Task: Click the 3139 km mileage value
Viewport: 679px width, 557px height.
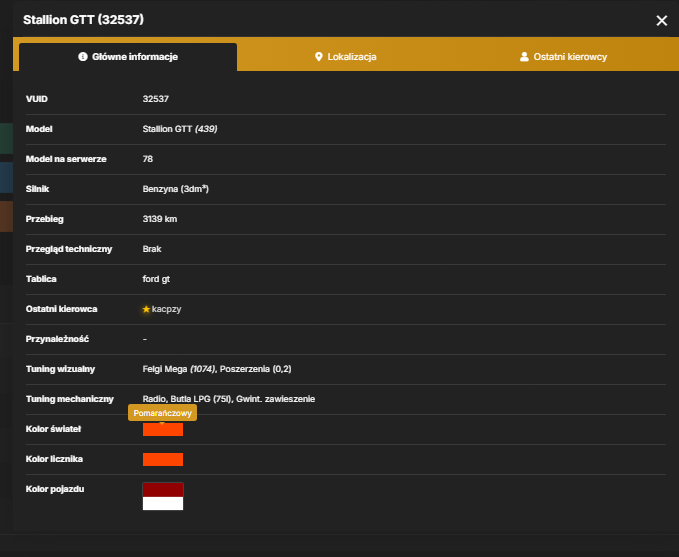Action: tap(159, 219)
